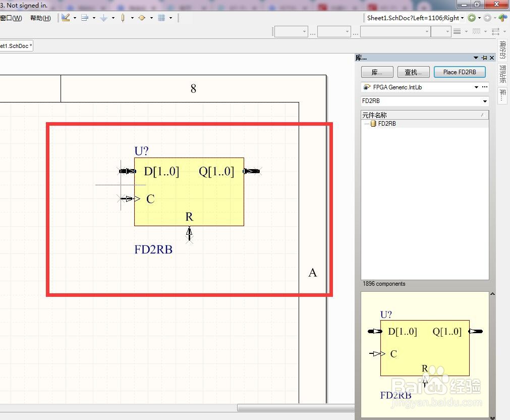This screenshot has height=420, width=510.
Task: Open dropdown arrow beside ground symbol icon
Action: pos(113,18)
